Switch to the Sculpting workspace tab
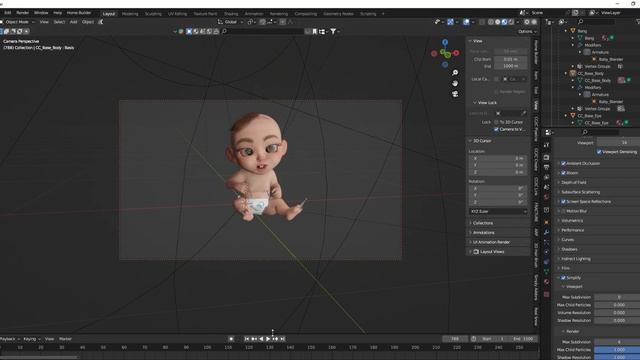The image size is (640, 360). 153,14
